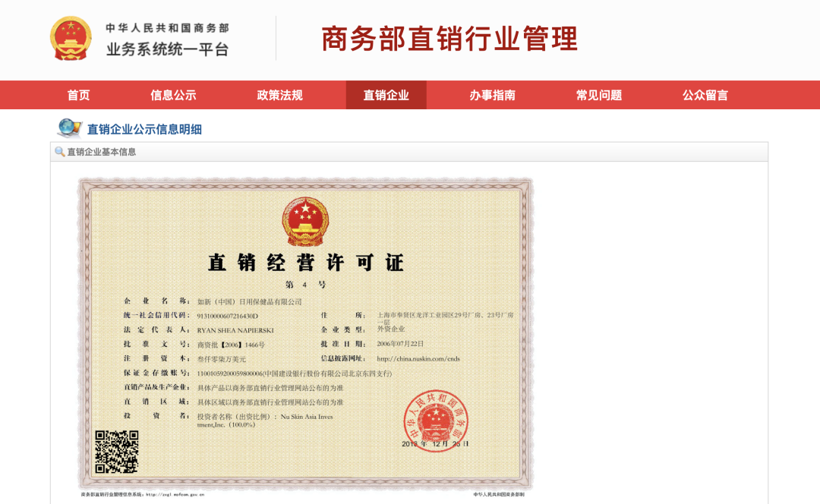
Task: Click the national emblem atop the certificate
Action: [305, 222]
